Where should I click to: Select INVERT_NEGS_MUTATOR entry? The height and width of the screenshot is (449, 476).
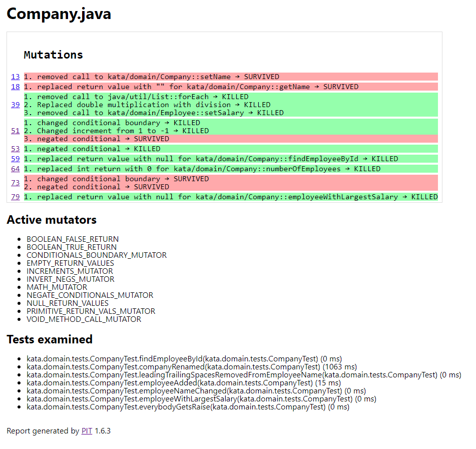tap(71, 279)
